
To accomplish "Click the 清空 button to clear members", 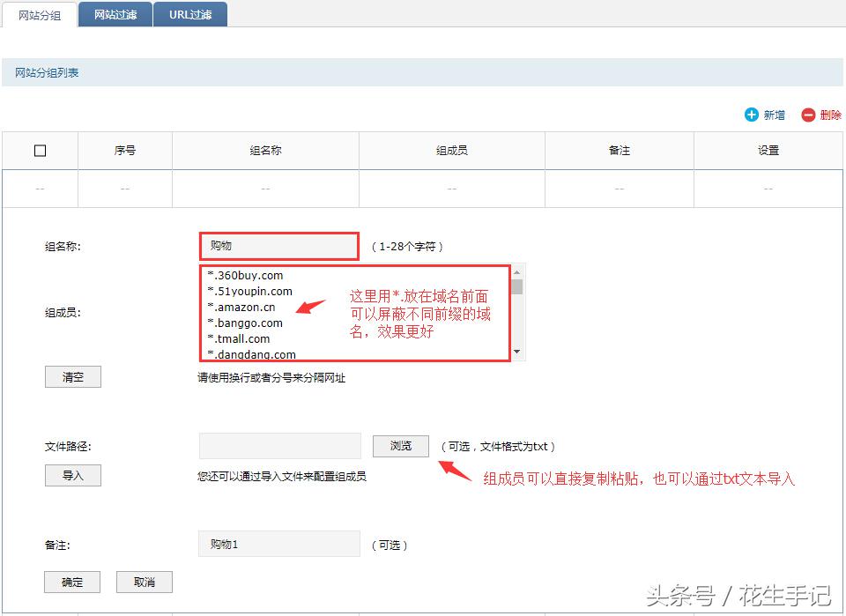I will [x=72, y=376].
